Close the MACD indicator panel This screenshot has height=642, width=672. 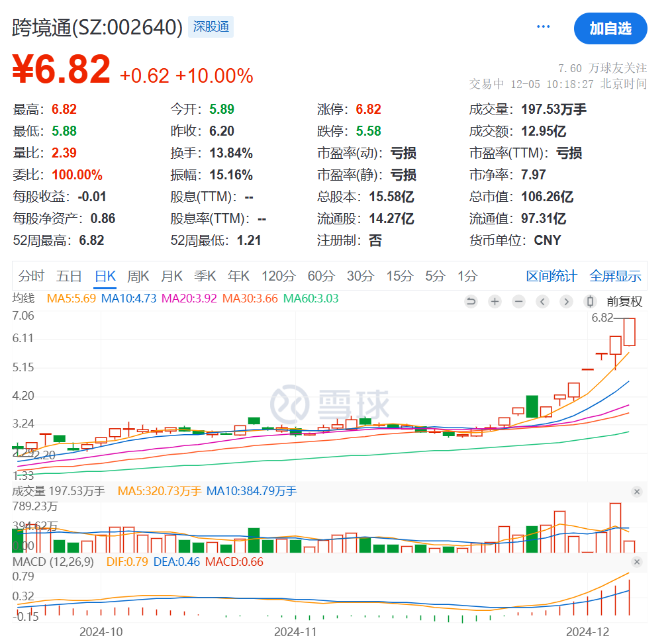pyautogui.click(x=636, y=562)
